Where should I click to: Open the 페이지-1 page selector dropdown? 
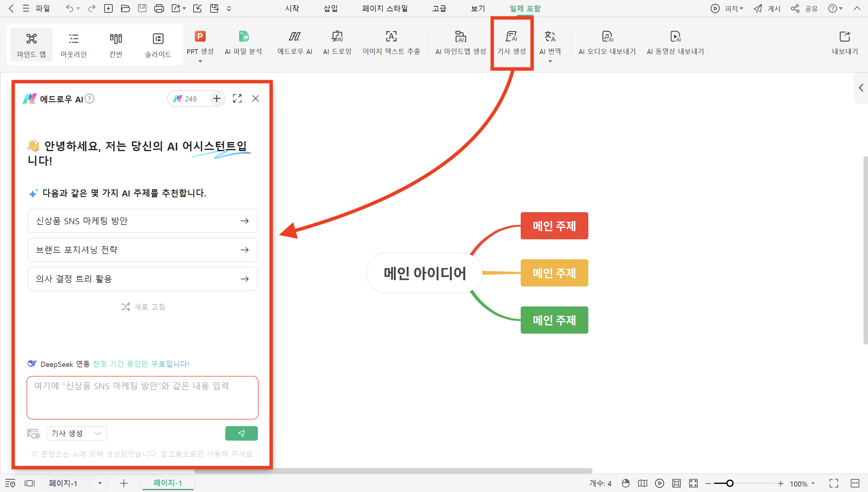coord(75,483)
